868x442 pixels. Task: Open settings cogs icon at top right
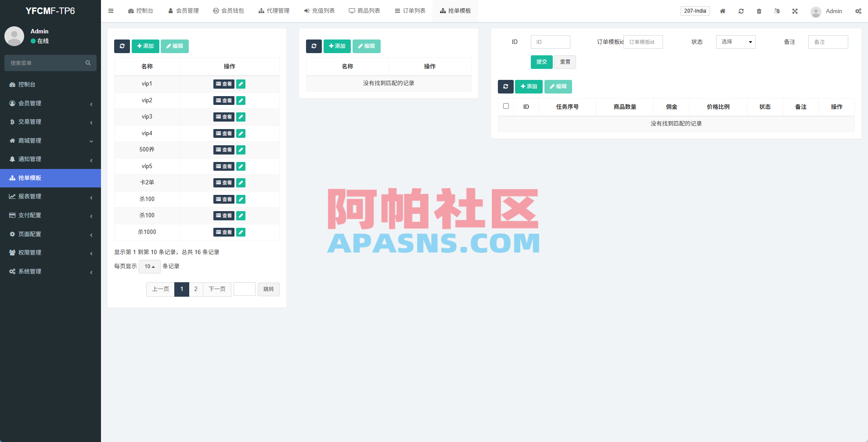858,11
